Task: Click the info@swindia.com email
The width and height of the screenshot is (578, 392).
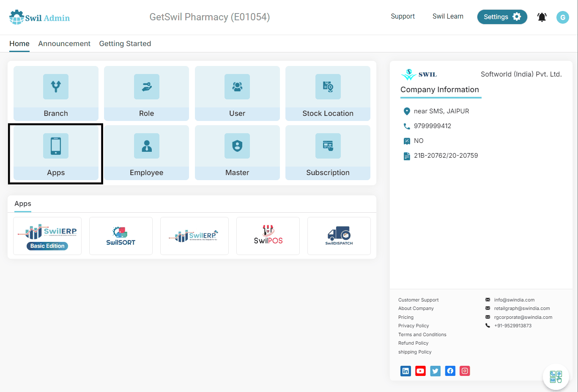Action: point(514,300)
